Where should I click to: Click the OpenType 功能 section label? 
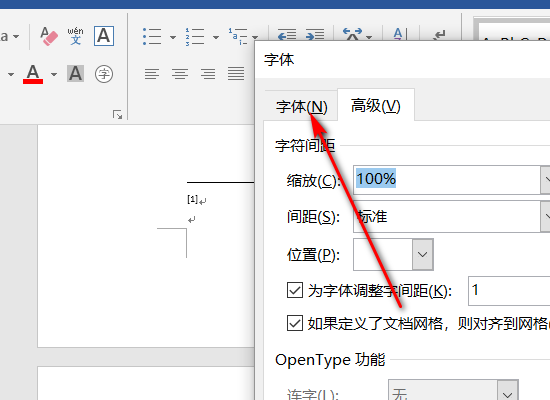[330, 360]
